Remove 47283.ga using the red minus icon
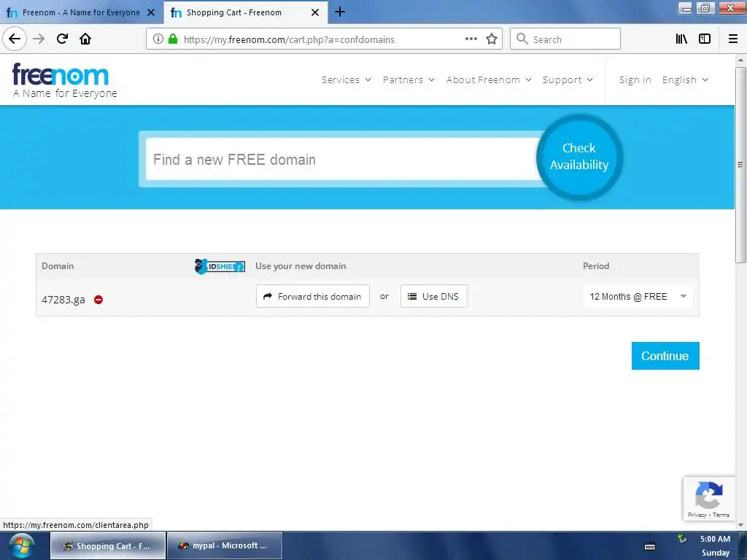Viewport: 747px width, 560px height. tap(98, 300)
